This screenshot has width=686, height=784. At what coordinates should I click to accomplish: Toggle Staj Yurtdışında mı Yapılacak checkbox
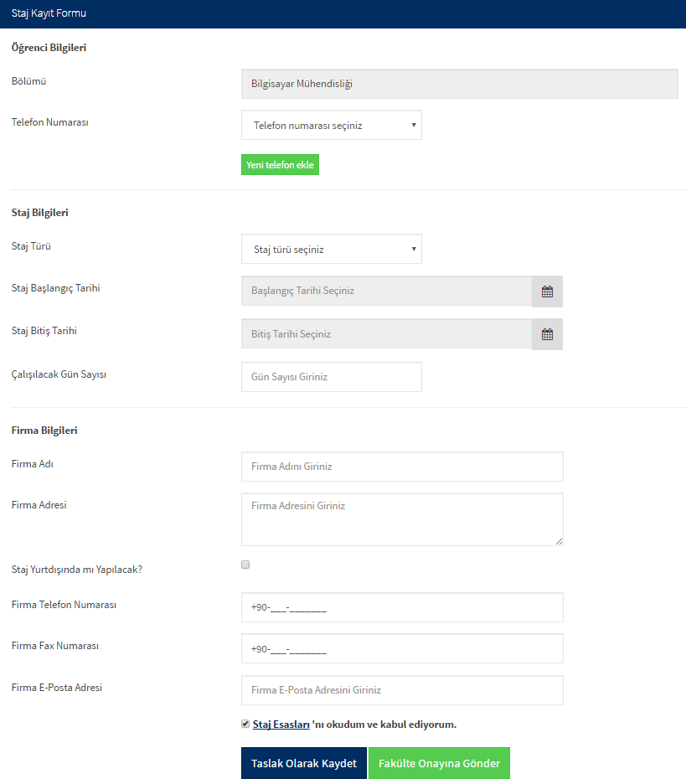coord(245,565)
